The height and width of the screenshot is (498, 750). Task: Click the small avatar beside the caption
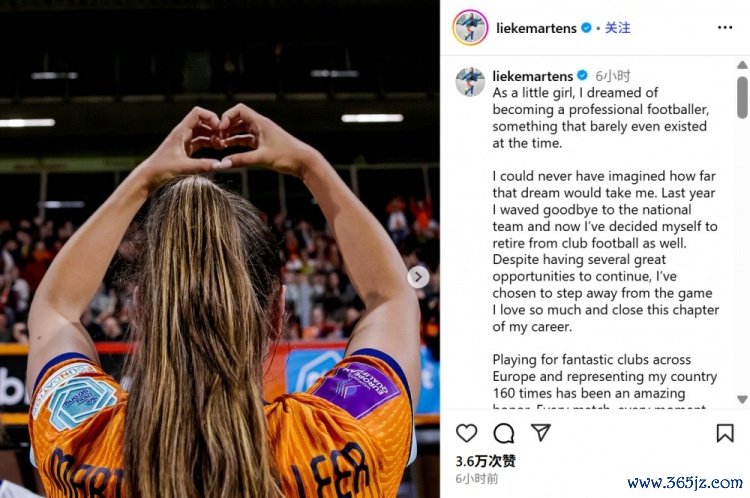(x=470, y=81)
